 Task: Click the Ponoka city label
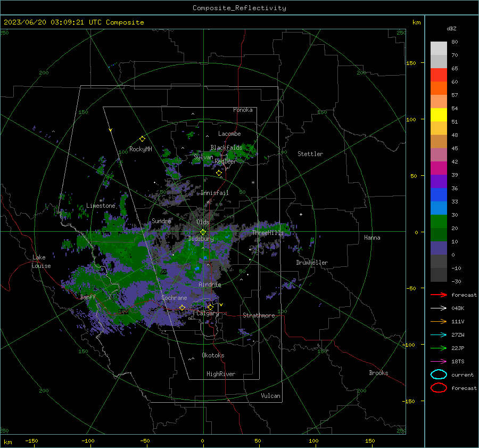[243, 110]
